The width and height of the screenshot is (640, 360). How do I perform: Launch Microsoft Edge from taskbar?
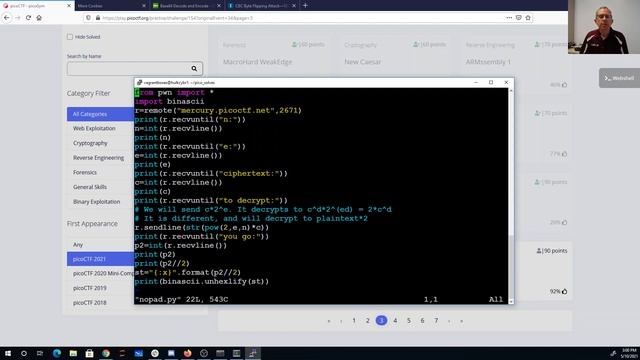57,353
